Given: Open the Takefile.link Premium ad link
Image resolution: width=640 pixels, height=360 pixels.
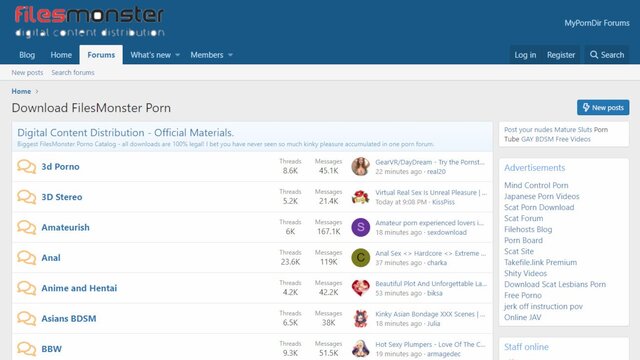Looking at the screenshot, I should click(540, 262).
